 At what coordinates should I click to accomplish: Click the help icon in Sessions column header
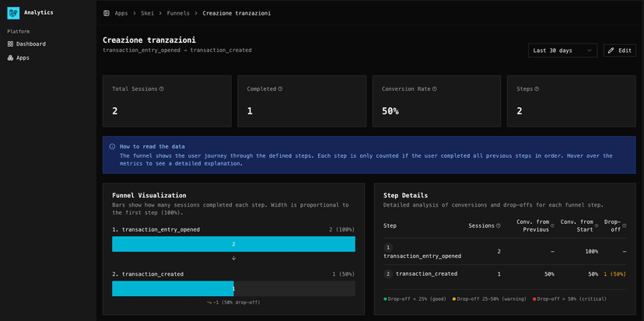click(499, 225)
